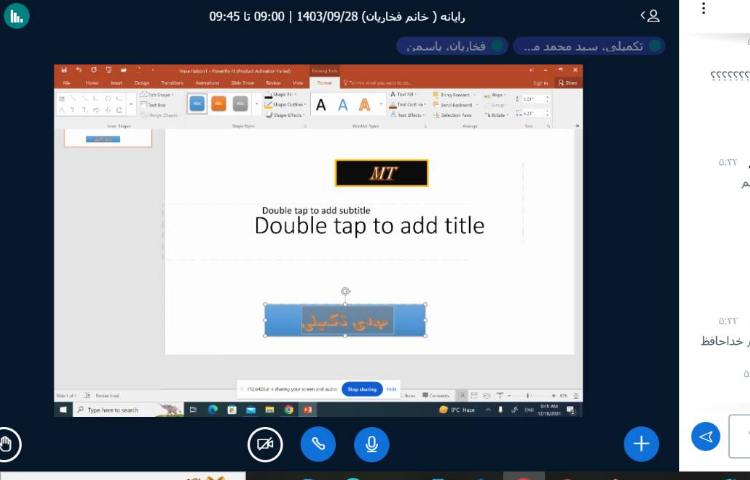
Task: Select the MT WordArt box on slide
Action: (382, 173)
